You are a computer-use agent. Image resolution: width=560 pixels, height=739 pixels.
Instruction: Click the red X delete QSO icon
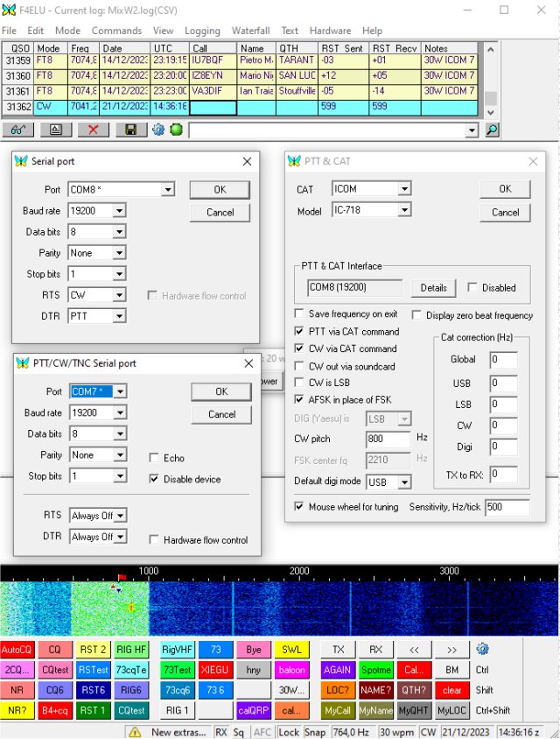click(93, 130)
